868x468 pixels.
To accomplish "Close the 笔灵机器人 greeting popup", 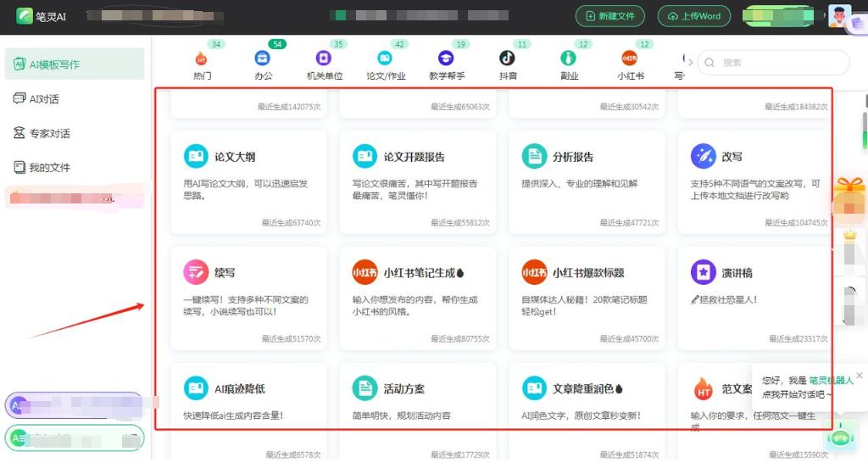I will [x=860, y=376].
